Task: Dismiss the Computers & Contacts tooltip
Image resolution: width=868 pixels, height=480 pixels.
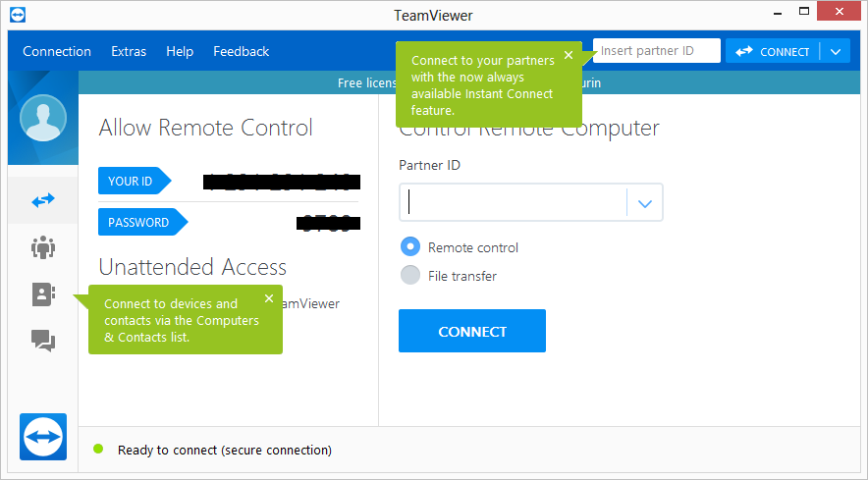Action: (269, 298)
